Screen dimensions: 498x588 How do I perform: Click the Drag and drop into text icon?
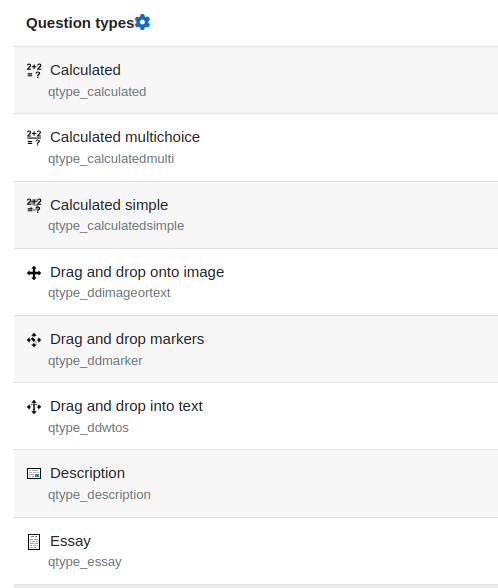point(34,407)
